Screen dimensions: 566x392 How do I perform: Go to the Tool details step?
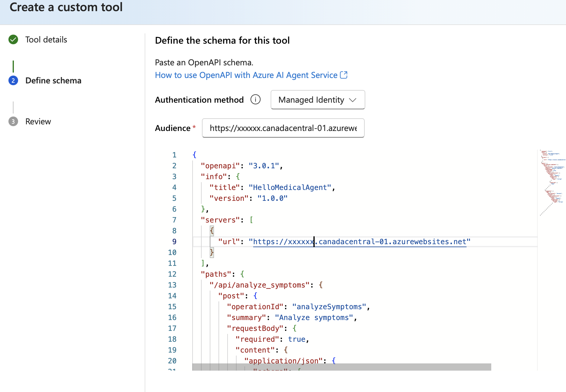[x=46, y=39]
